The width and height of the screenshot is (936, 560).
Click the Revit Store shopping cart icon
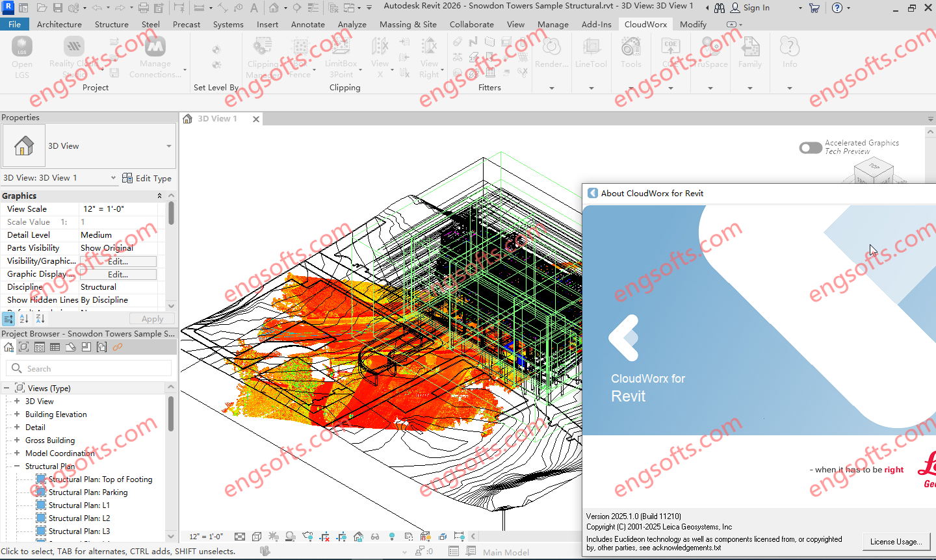pyautogui.click(x=814, y=8)
